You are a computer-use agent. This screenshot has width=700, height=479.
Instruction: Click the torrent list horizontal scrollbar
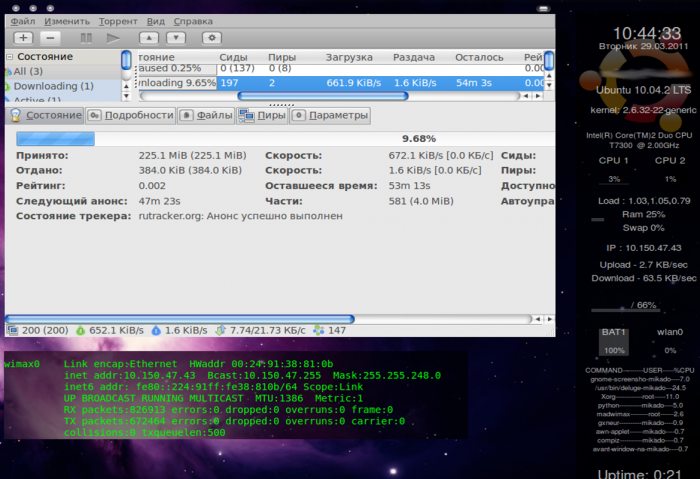point(320,96)
